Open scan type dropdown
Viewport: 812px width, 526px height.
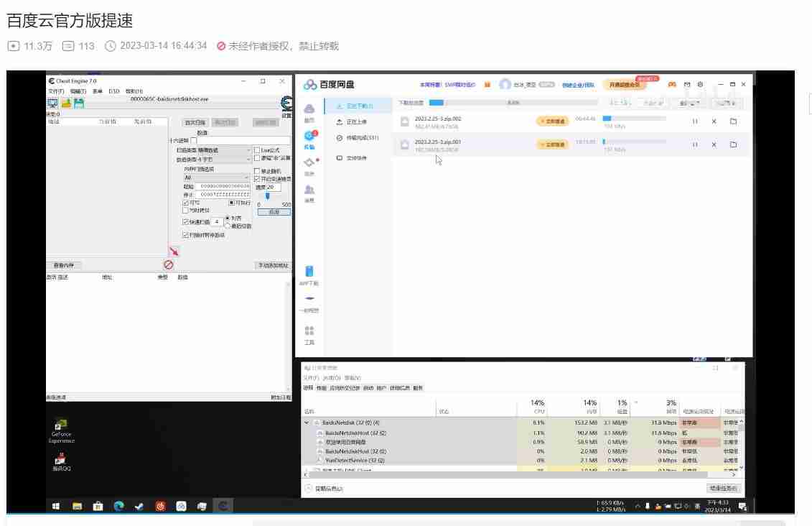tap(213, 150)
